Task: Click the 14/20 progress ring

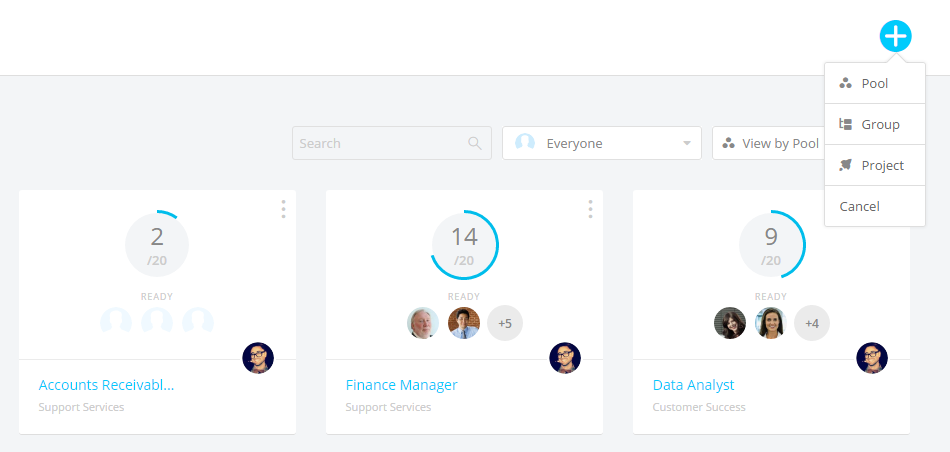Action: click(464, 245)
